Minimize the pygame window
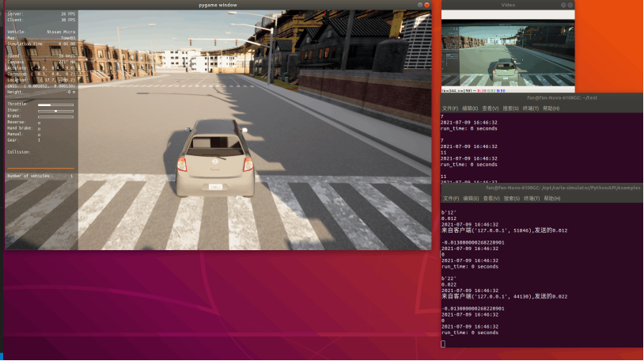644x361 pixels. pyautogui.click(x=420, y=5)
